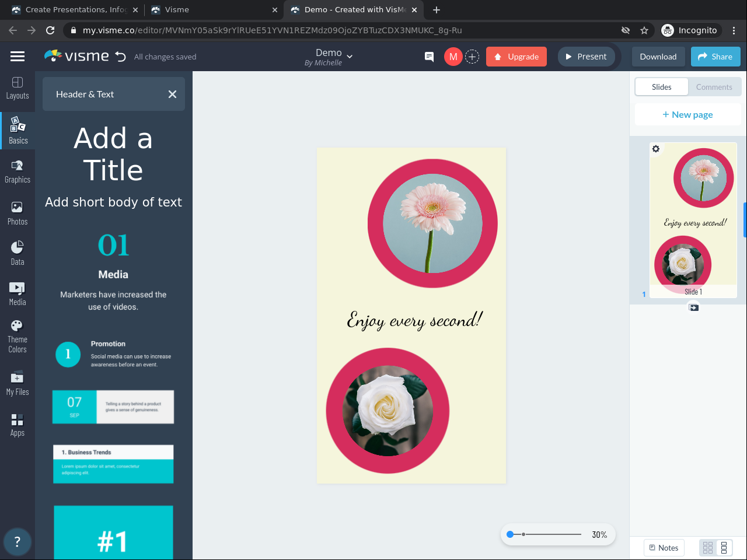This screenshot has height=560, width=747.
Task: Switch to the Comments tab
Action: click(714, 87)
